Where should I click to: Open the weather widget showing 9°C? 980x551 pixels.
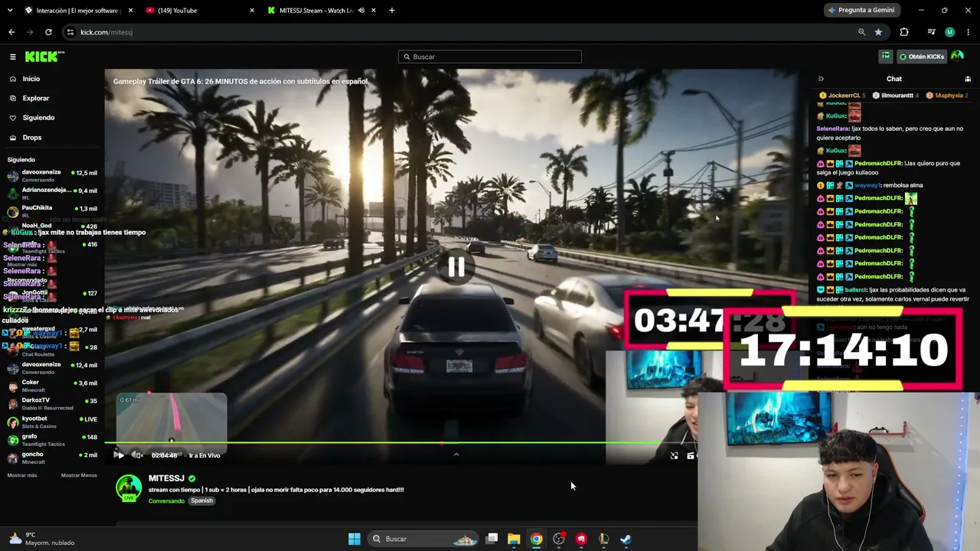tap(42, 539)
